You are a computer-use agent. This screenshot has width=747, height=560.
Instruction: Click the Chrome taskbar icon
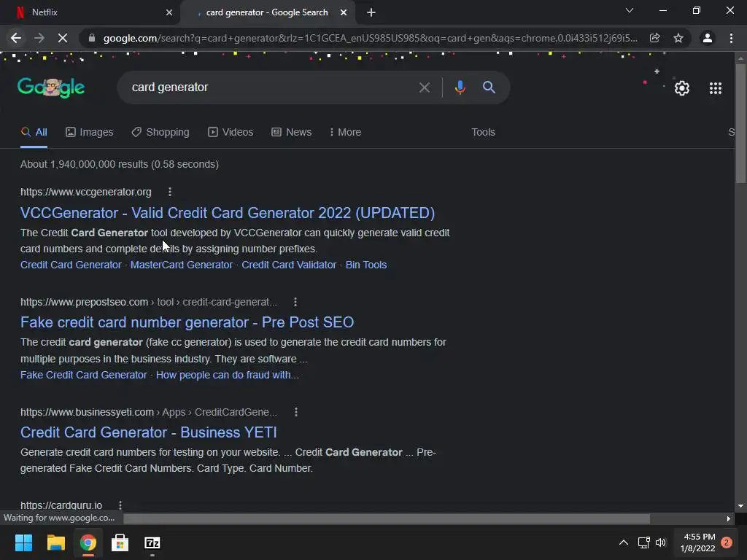(x=88, y=542)
